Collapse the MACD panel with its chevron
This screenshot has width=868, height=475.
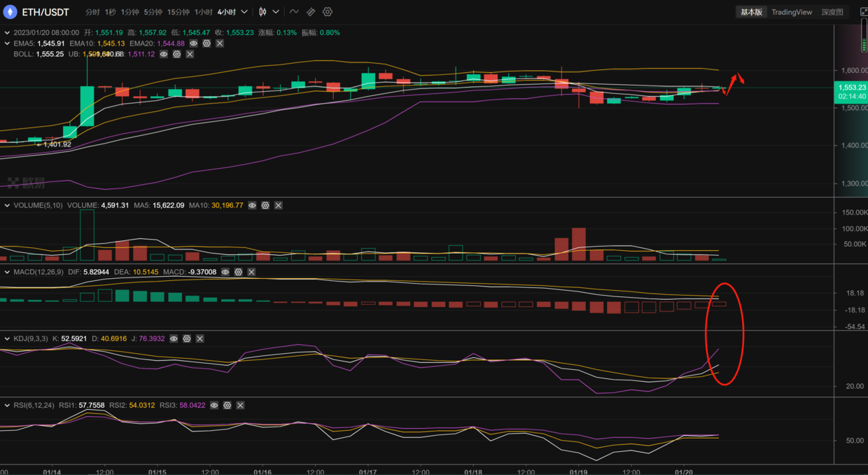click(7, 272)
